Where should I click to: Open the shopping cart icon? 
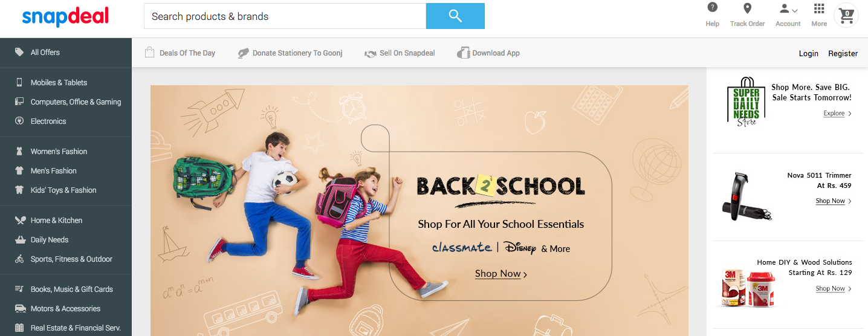point(846,15)
